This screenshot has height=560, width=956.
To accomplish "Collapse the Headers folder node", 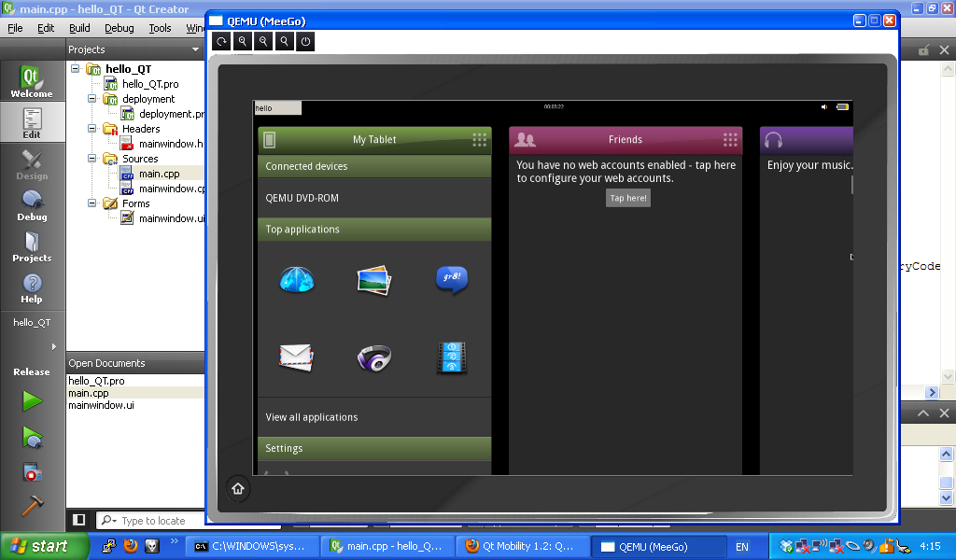I will point(92,129).
